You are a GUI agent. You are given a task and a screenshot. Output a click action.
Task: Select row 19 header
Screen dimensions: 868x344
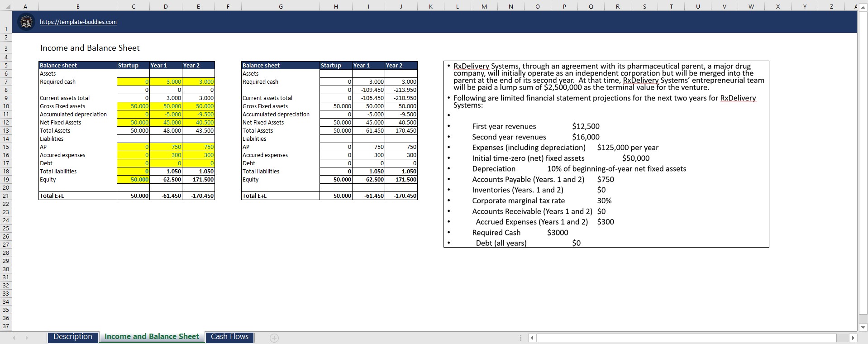[x=6, y=180]
